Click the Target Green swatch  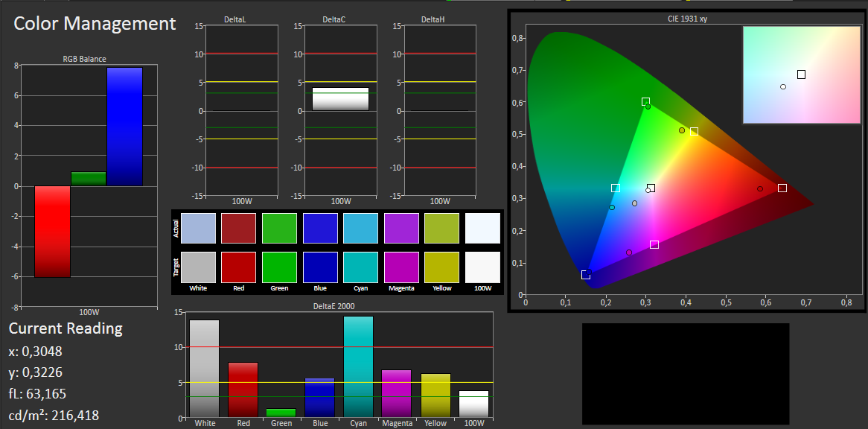(280, 267)
